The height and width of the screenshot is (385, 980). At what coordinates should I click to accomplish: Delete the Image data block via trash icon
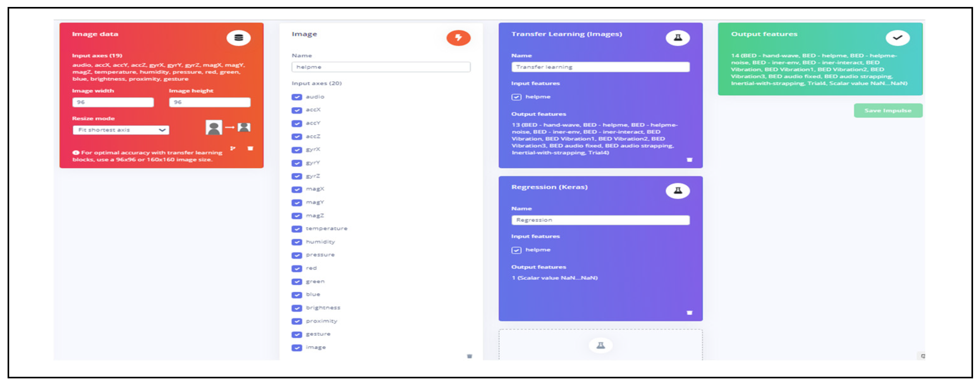[250, 148]
